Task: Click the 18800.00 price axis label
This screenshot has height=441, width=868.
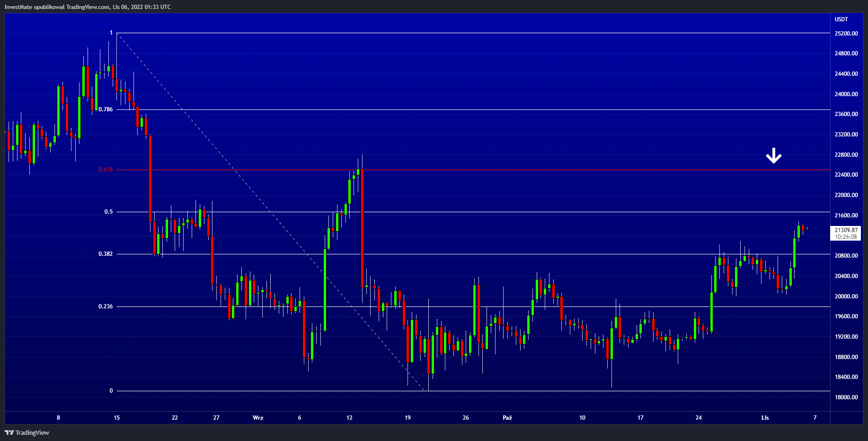Action: 846,357
